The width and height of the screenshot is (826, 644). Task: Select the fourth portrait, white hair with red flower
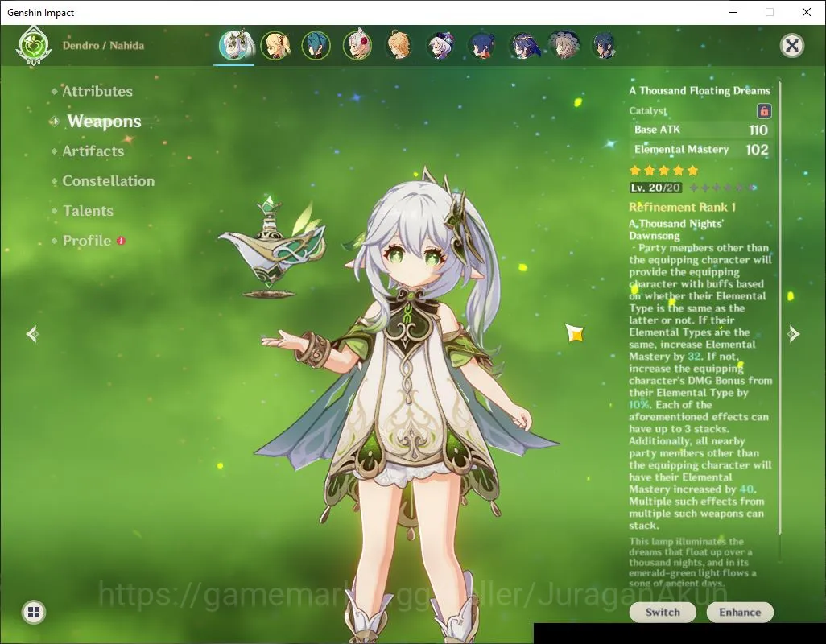357,45
